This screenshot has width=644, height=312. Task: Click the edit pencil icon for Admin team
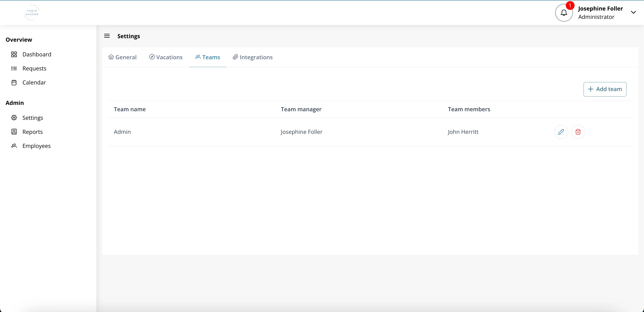pos(561,132)
